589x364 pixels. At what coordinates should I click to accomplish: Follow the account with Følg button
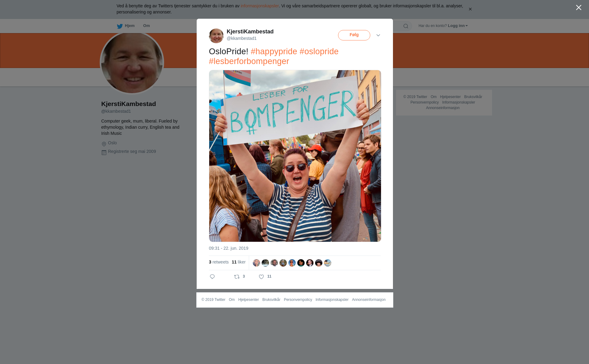click(x=354, y=35)
